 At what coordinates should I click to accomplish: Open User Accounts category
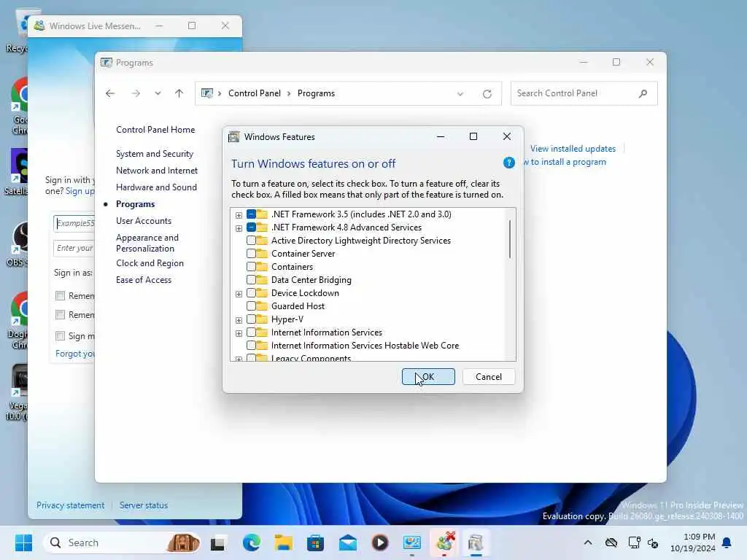pyautogui.click(x=144, y=221)
